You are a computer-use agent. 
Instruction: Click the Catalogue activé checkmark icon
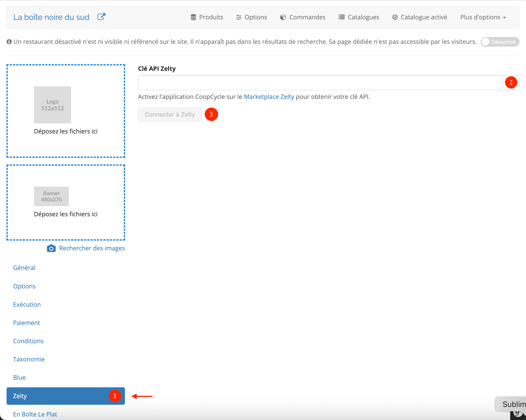coord(395,17)
